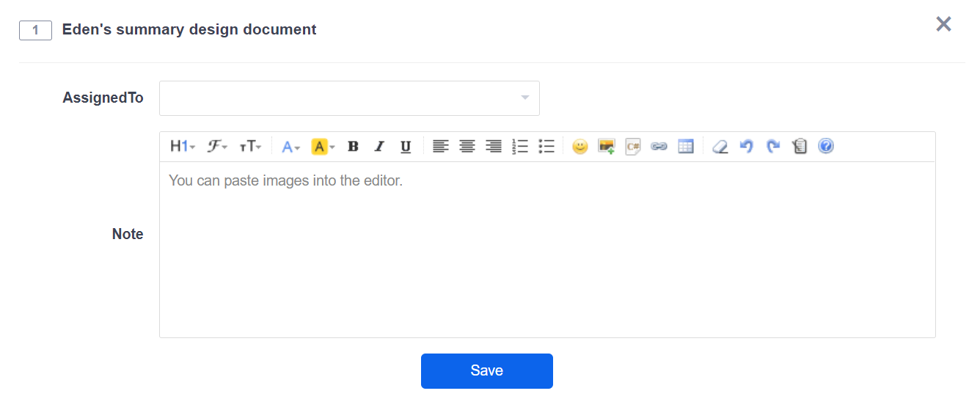Click the eraser to clear formatting
Screen dimensions: 980x410
pyautogui.click(x=720, y=147)
